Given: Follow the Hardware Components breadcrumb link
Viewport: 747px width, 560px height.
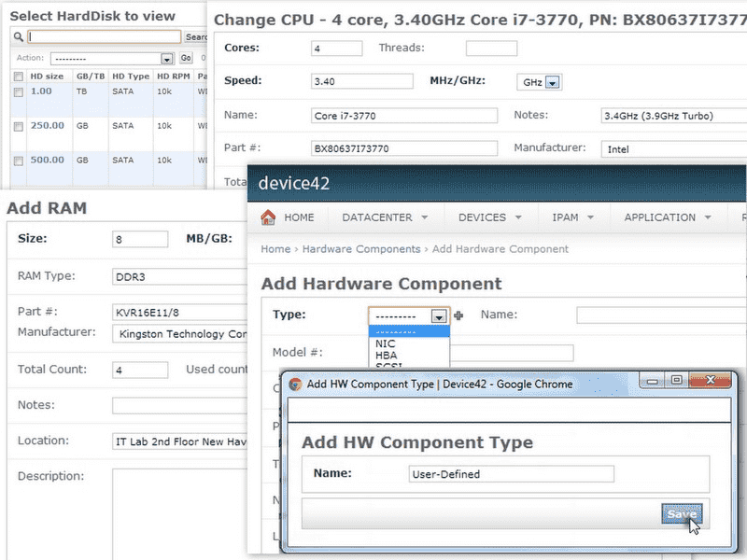Looking at the screenshot, I should point(361,249).
